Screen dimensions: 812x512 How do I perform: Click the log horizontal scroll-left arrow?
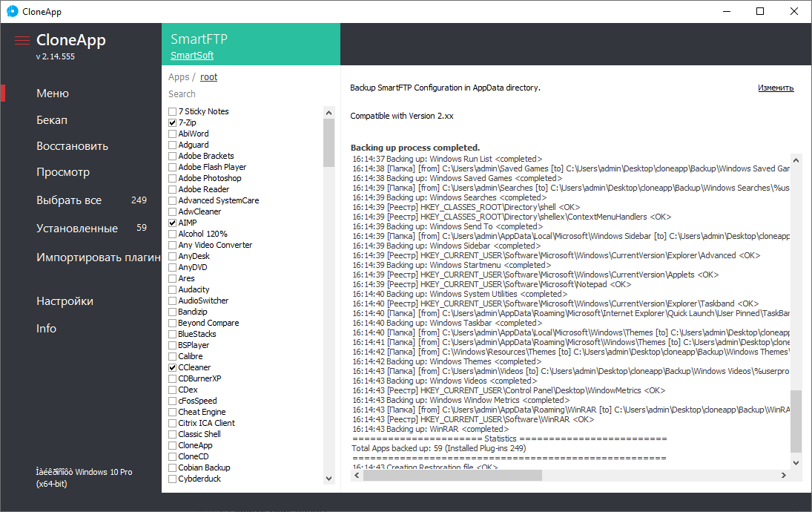(x=357, y=475)
